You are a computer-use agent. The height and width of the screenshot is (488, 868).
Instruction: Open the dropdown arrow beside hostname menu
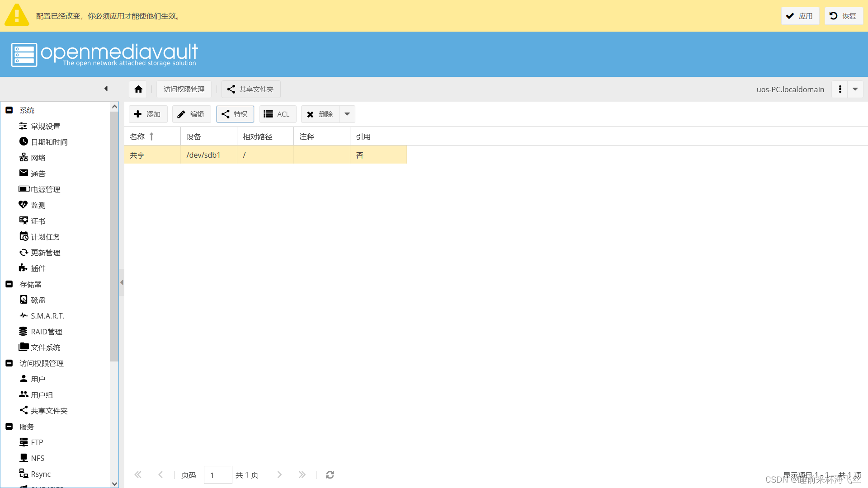coord(855,89)
